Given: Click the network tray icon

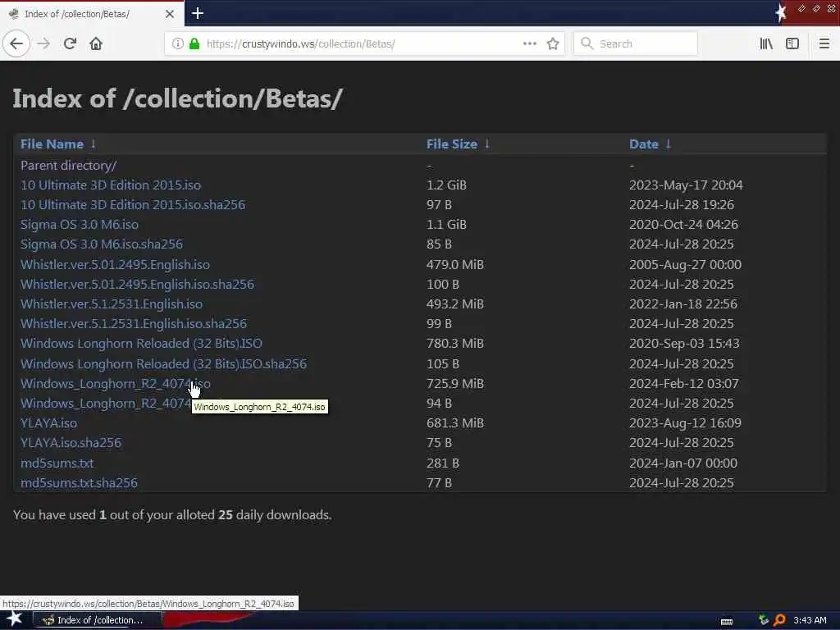Looking at the screenshot, I should [764, 620].
